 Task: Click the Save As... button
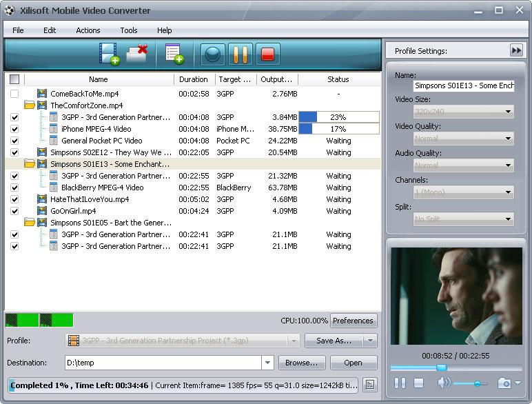(x=334, y=341)
